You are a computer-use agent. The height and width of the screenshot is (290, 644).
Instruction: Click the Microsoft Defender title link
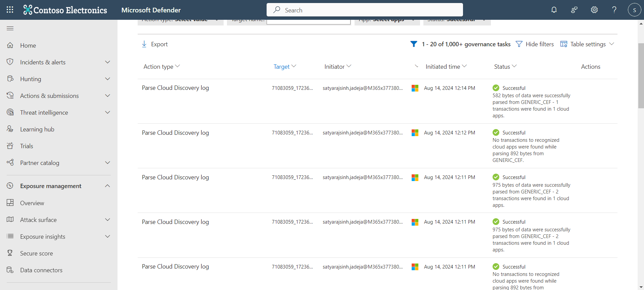tap(151, 10)
